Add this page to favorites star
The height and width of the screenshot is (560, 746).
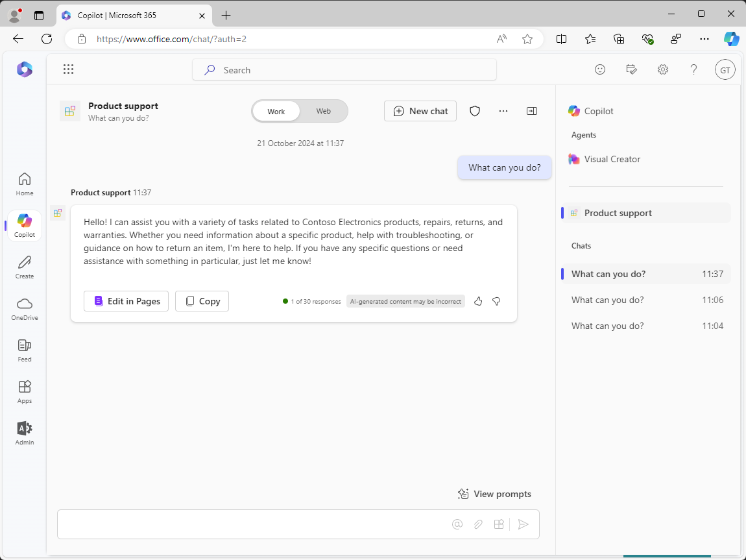[527, 39]
